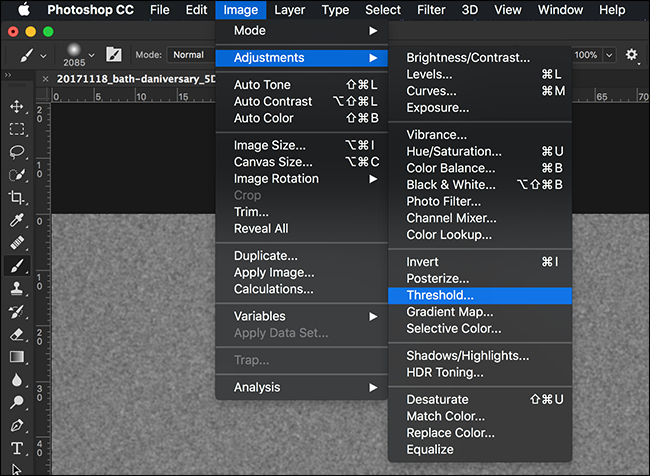Choose Threshold from the Adjustments submenu
This screenshot has width=650, height=476.
pyautogui.click(x=440, y=295)
